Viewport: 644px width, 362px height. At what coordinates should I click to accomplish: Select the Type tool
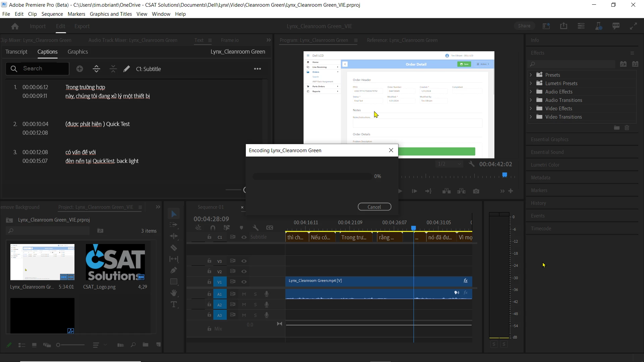174,304
